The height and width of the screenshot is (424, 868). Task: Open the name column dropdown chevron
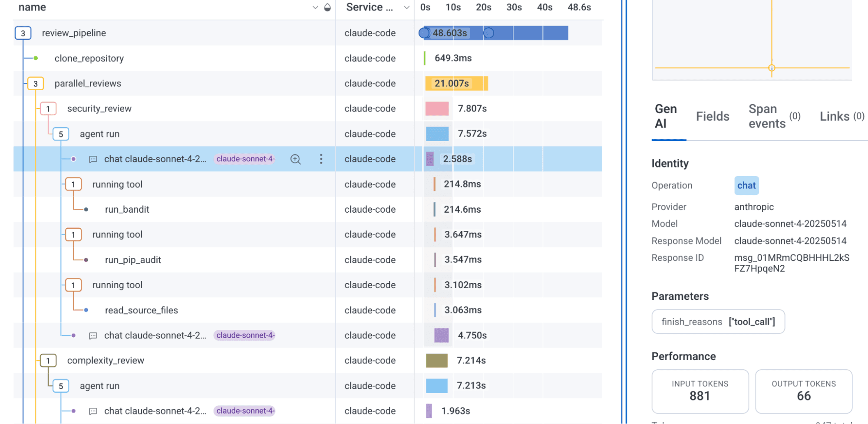(x=315, y=7)
